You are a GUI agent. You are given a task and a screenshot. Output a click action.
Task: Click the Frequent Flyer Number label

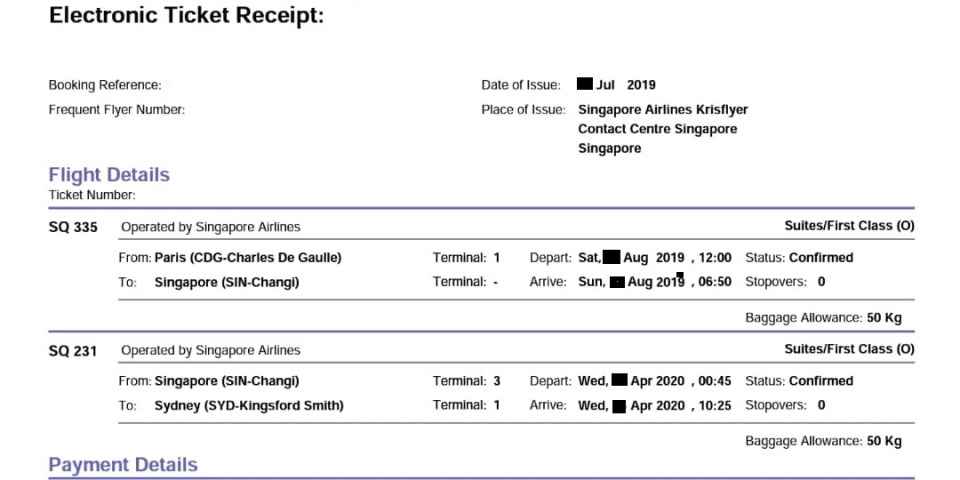pos(117,110)
